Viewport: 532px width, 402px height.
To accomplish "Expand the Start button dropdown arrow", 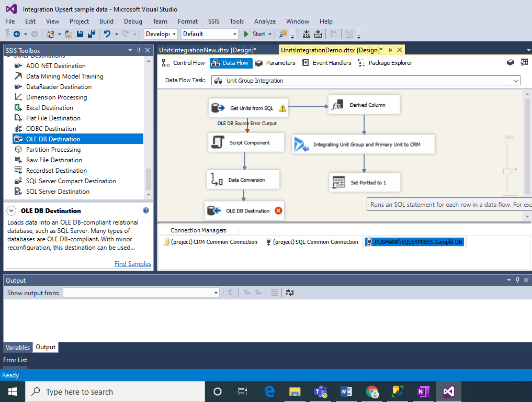I will tap(270, 34).
